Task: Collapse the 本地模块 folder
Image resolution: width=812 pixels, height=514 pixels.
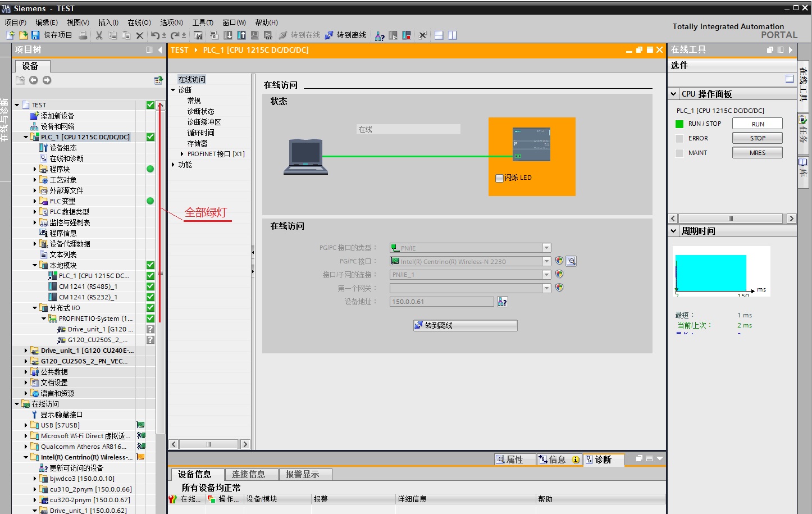Action: (35, 265)
